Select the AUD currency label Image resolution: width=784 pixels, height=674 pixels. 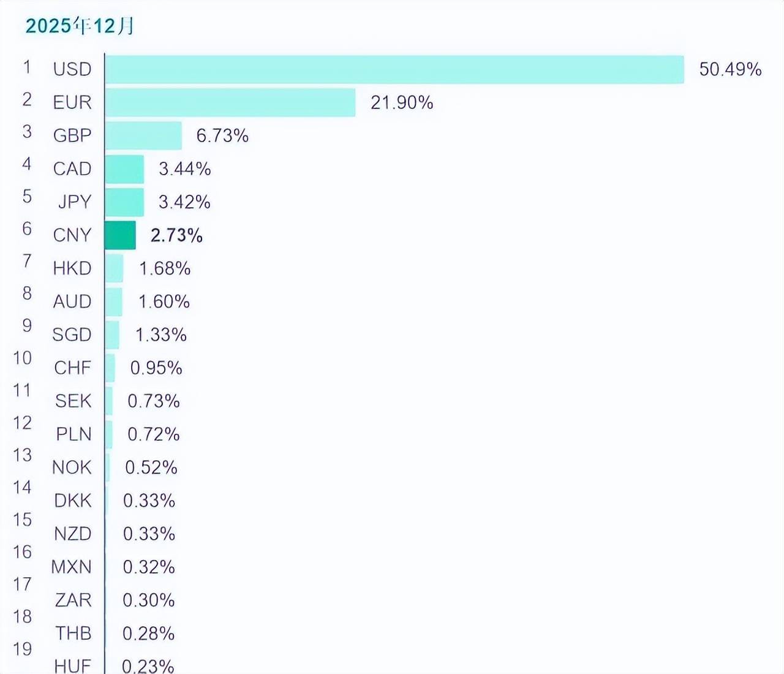(x=72, y=301)
